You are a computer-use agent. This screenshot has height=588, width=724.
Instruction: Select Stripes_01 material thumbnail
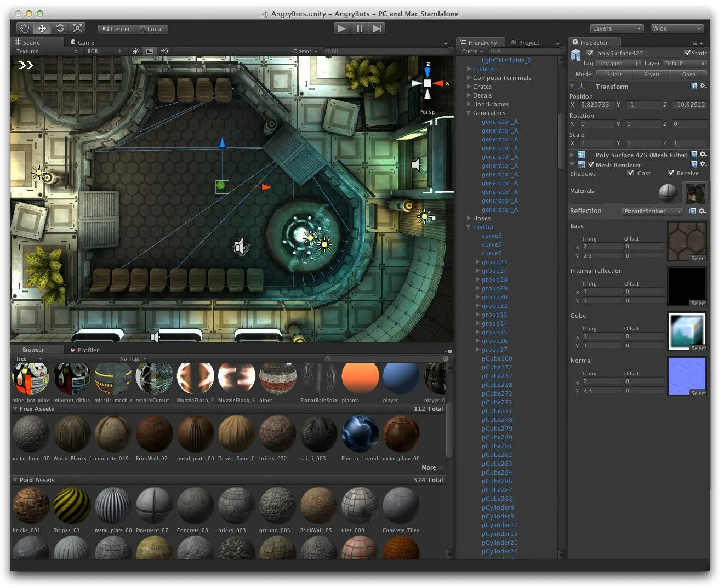coord(71,506)
